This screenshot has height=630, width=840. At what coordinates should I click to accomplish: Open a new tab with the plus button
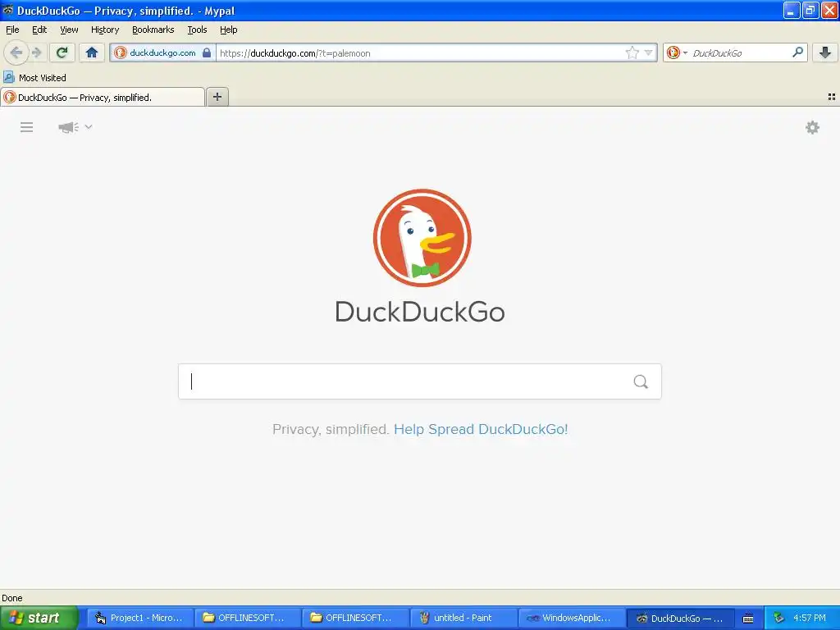click(217, 97)
